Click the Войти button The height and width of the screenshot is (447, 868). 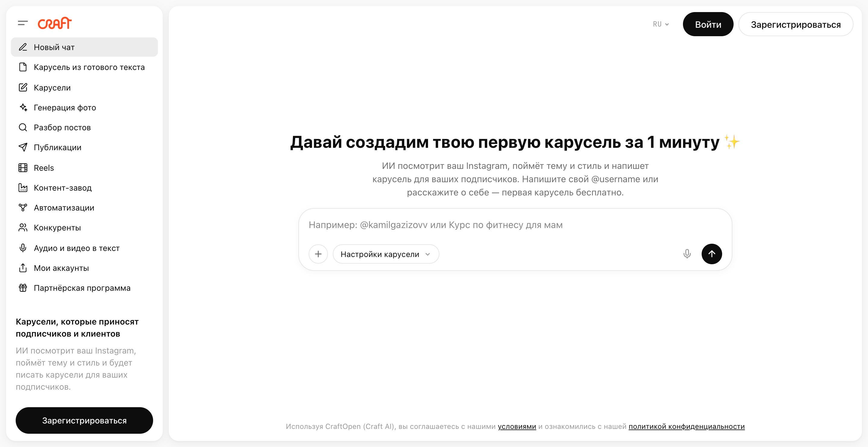pos(708,24)
